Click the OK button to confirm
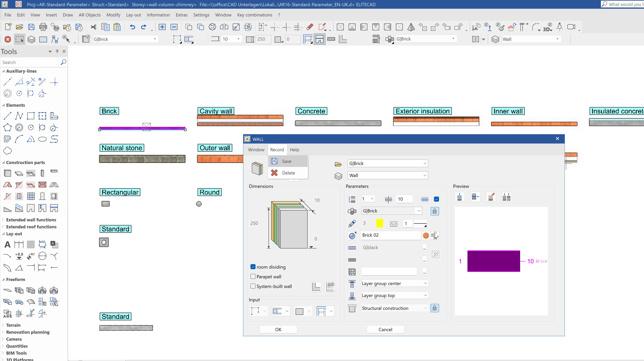This screenshot has width=644, height=361. pyautogui.click(x=278, y=329)
